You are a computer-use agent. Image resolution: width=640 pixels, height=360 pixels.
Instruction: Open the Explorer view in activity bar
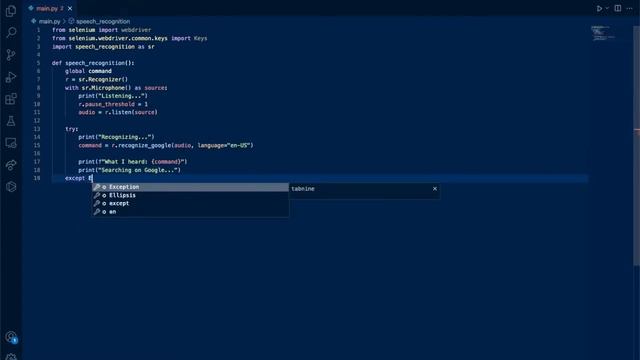(11, 11)
